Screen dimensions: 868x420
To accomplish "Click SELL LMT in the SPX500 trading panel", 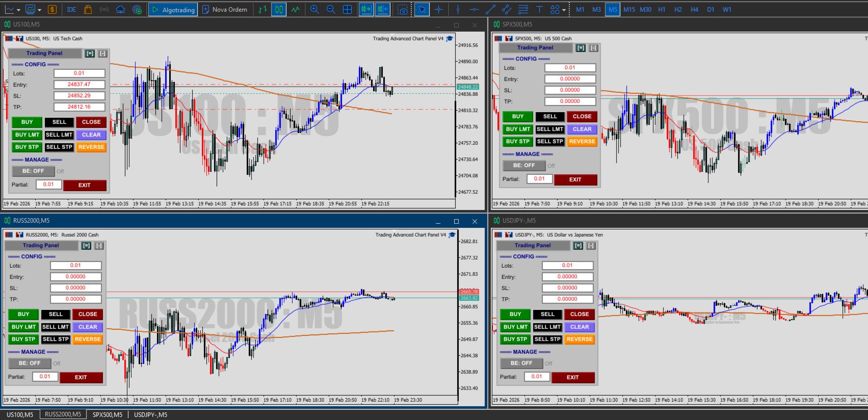I will pyautogui.click(x=550, y=129).
